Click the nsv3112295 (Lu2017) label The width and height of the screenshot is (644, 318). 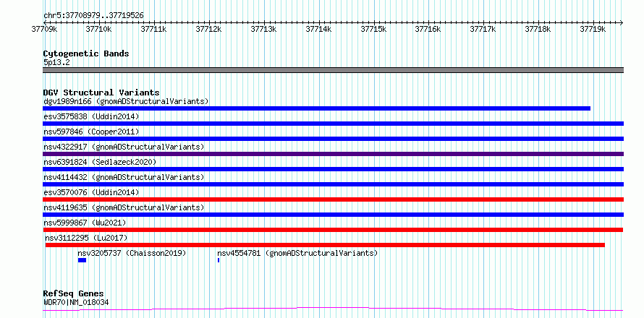86,238
